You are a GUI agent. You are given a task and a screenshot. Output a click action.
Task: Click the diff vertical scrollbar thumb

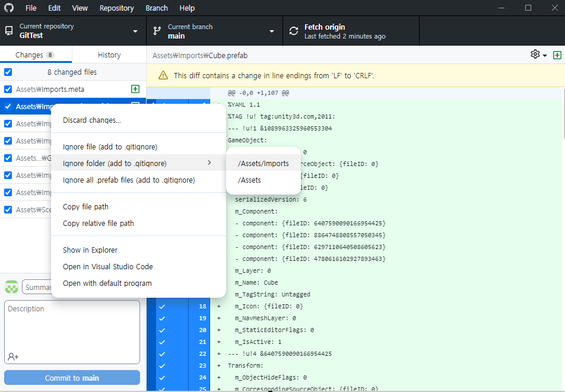click(564, 115)
